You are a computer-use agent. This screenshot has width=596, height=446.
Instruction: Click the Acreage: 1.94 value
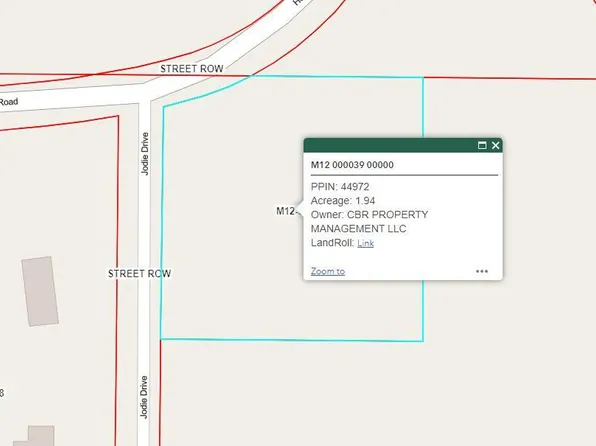click(x=343, y=201)
